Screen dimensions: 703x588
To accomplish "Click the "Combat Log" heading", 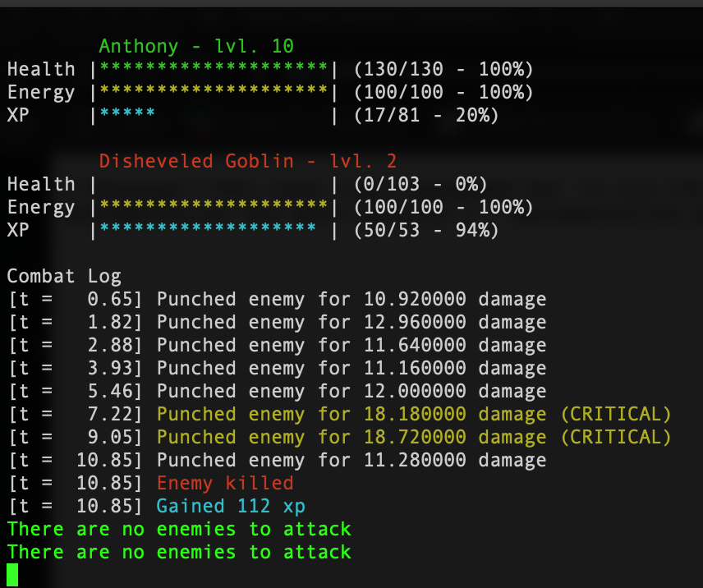I will [64, 277].
